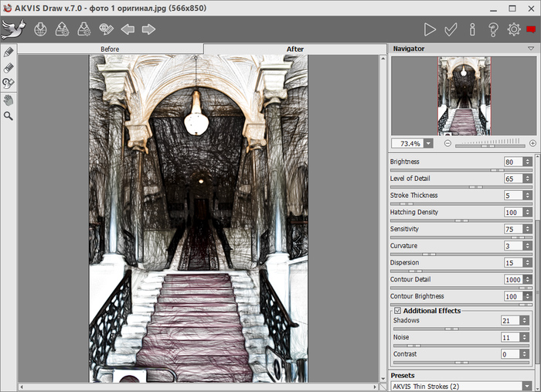Zoom out with the minus icon
Image resolution: width=541 pixels, height=392 pixels.
pyautogui.click(x=447, y=143)
